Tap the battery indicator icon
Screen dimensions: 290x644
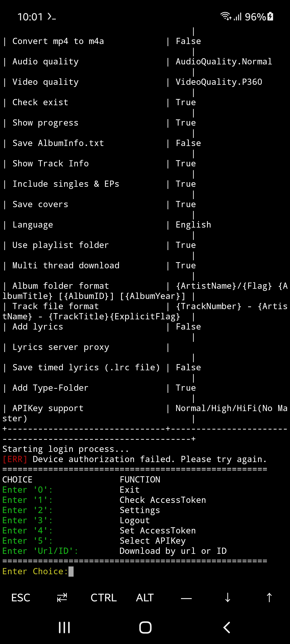(269, 17)
